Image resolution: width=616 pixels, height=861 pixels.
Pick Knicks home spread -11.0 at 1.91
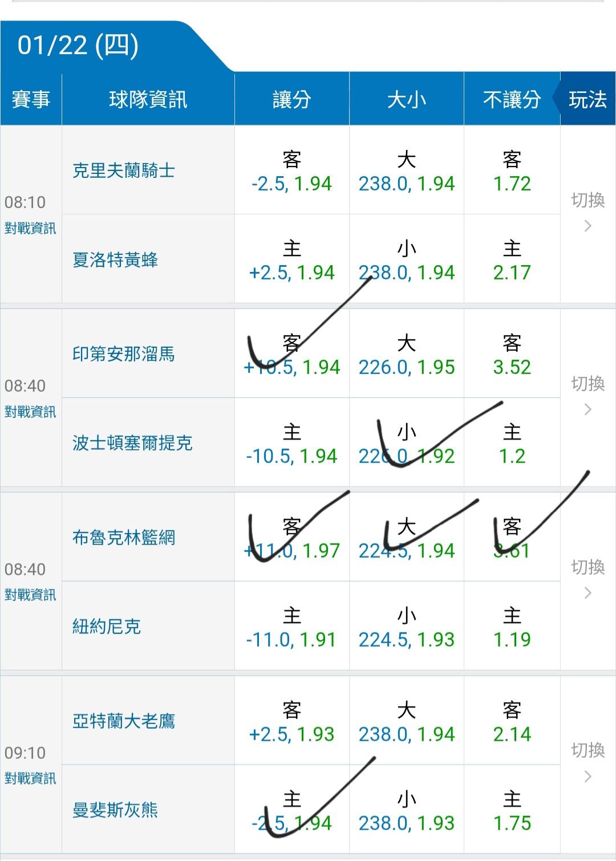(291, 627)
